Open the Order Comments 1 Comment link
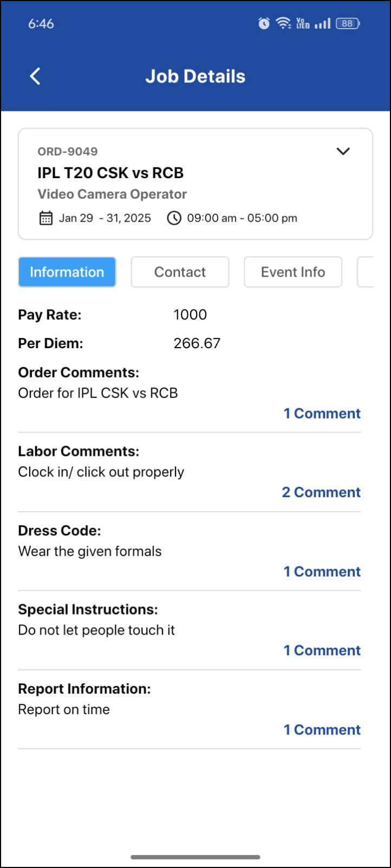The image size is (391, 868). [x=322, y=414]
